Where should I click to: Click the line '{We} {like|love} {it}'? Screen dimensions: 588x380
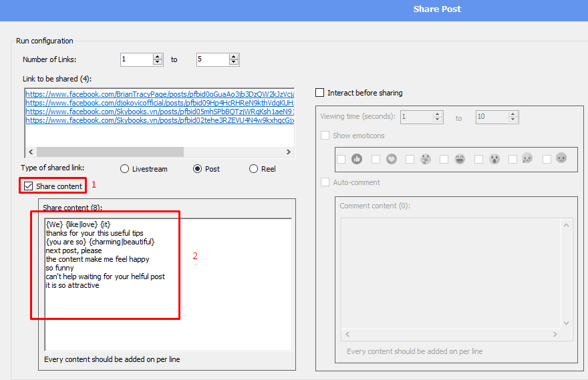click(78, 224)
